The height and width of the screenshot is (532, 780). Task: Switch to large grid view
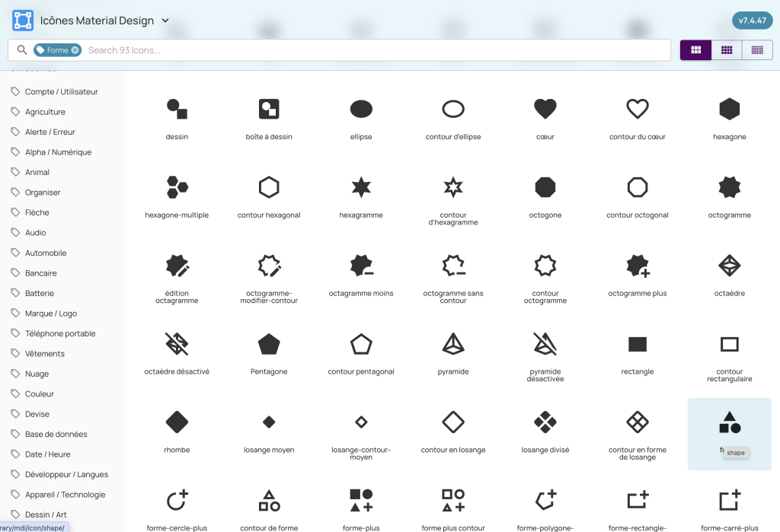[695, 50]
